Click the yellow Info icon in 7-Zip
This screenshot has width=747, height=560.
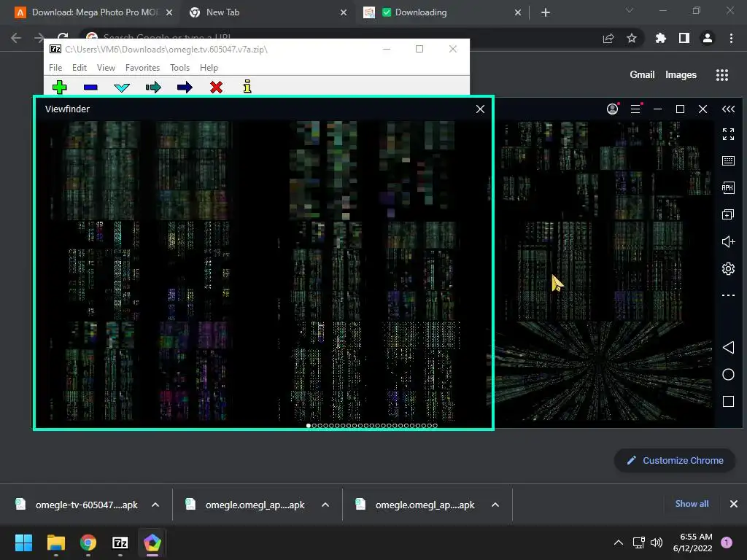click(x=247, y=87)
